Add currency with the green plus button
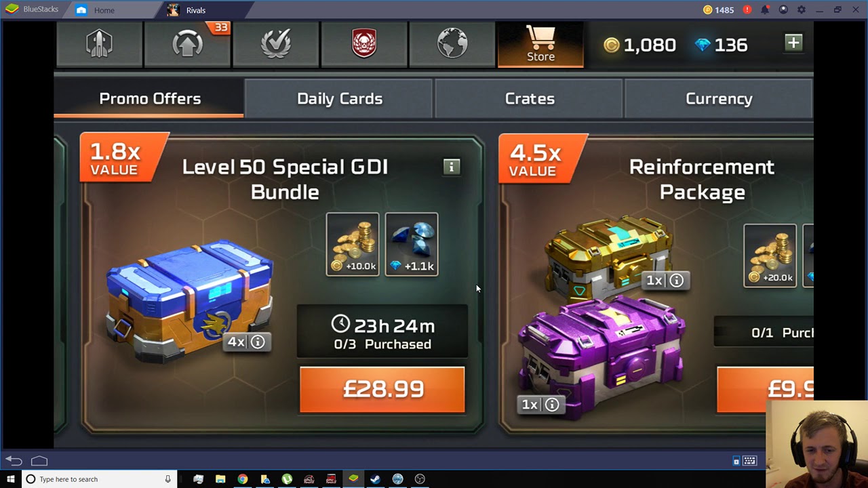The image size is (868, 488). 793,43
